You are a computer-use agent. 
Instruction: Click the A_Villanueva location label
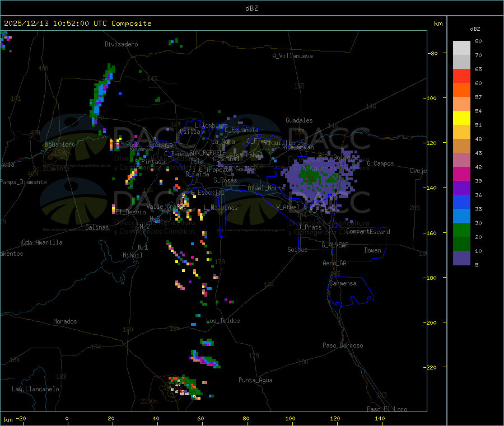point(292,56)
